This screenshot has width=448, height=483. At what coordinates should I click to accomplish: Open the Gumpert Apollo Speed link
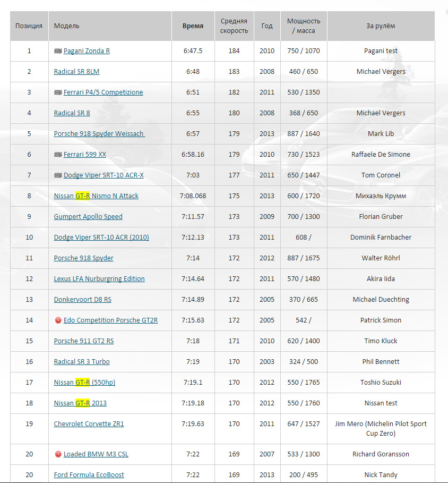pos(88,217)
